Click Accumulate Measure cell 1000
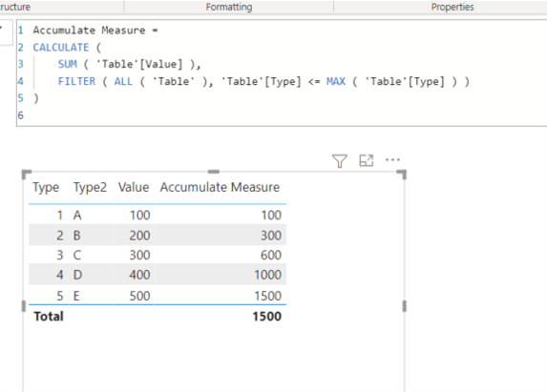This screenshot has height=392, width=547. (268, 275)
